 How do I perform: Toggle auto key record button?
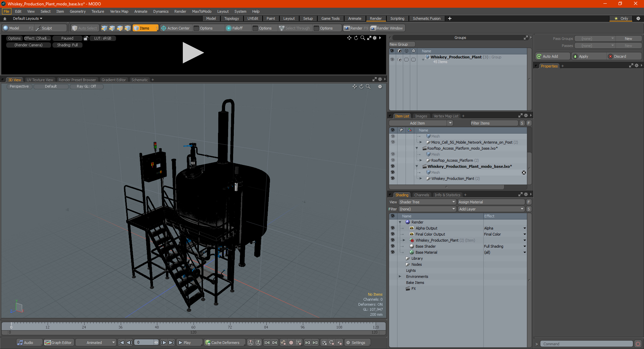click(x=291, y=343)
